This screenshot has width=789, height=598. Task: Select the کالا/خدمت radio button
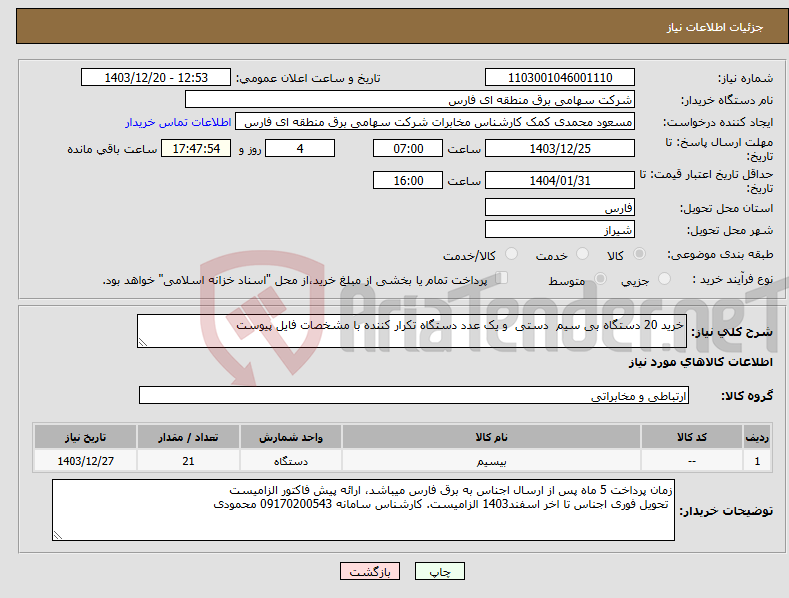(x=511, y=254)
